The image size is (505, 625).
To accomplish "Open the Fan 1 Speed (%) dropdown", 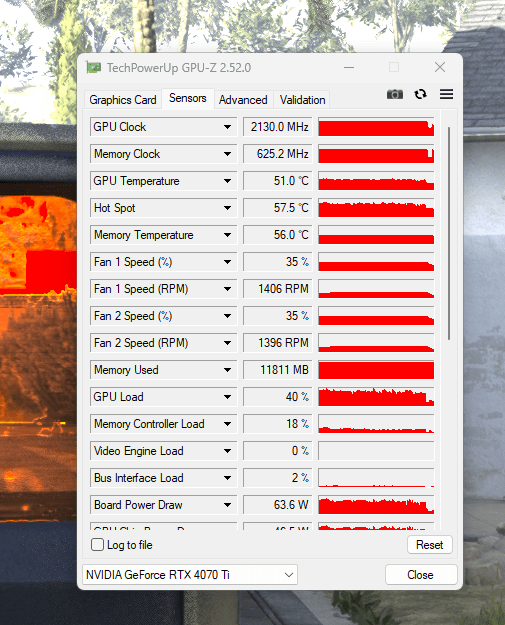I will click(227, 262).
